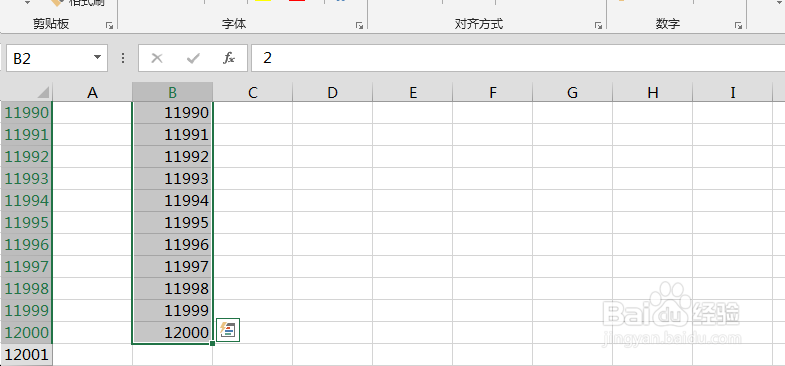Select column A header
Screen dimensions: 785x366
92,92
